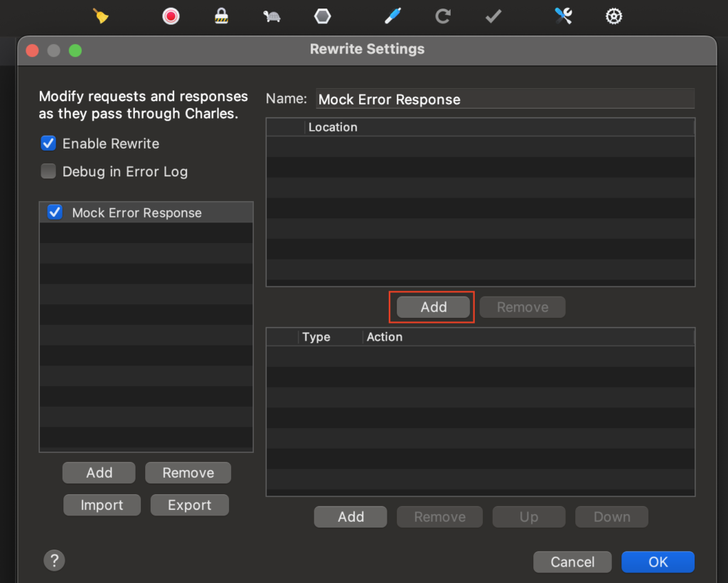Toggle the Mock Error Response set checkbox

[x=54, y=212]
